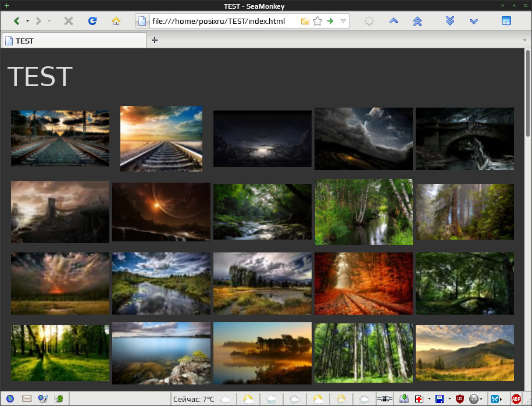Open a new tab with the plus button
This screenshot has height=406, width=532.
point(155,40)
